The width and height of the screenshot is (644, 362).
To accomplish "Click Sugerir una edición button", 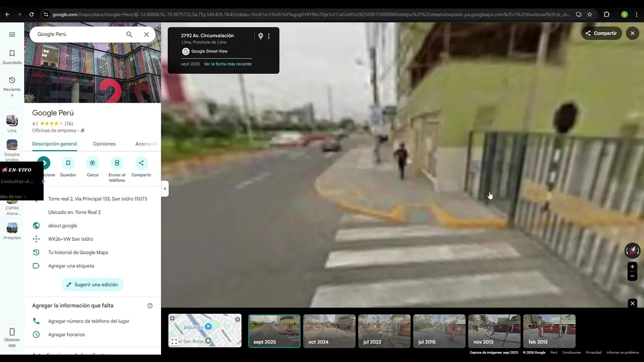I will click(x=93, y=285).
